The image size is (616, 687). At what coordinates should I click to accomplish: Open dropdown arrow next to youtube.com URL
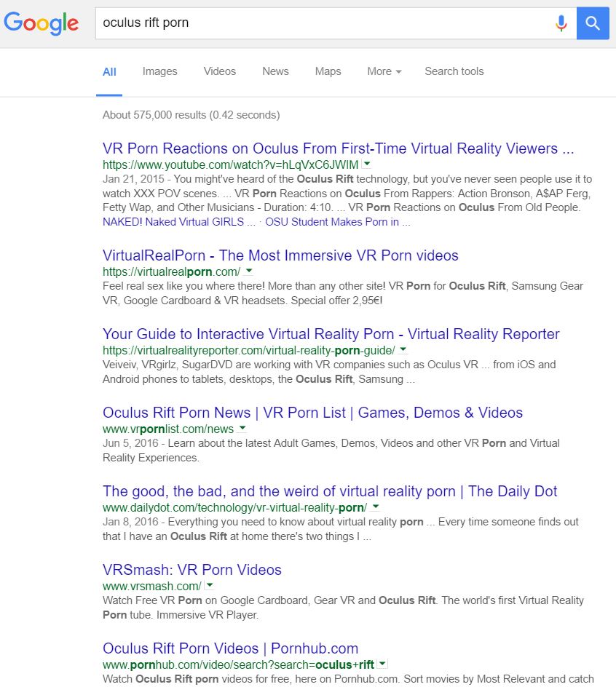[367, 164]
